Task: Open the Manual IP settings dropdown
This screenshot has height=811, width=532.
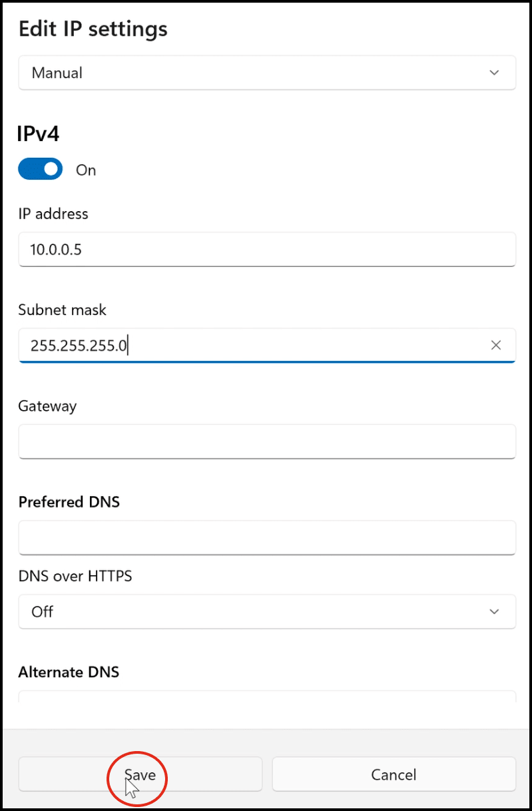Action: (266, 73)
